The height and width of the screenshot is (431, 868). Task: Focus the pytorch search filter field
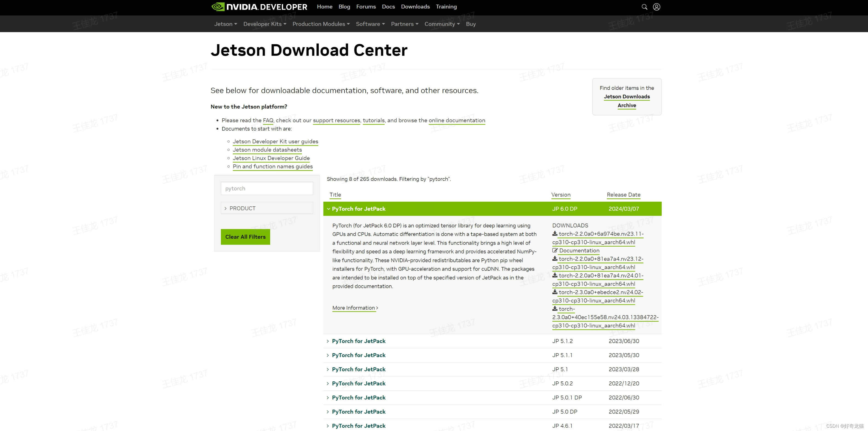(267, 188)
